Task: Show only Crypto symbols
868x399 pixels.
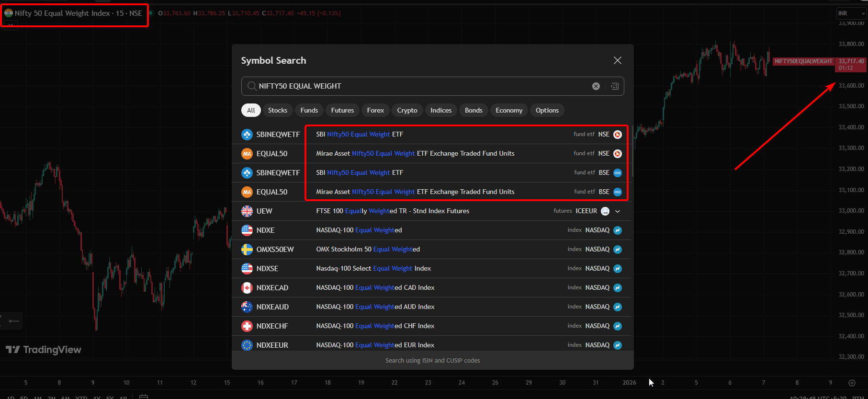Action: (x=407, y=110)
